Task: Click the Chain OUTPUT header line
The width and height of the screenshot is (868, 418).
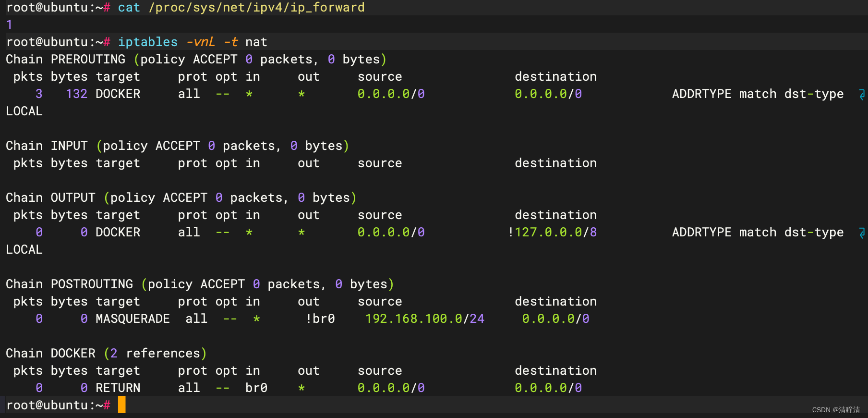Action: [181, 198]
